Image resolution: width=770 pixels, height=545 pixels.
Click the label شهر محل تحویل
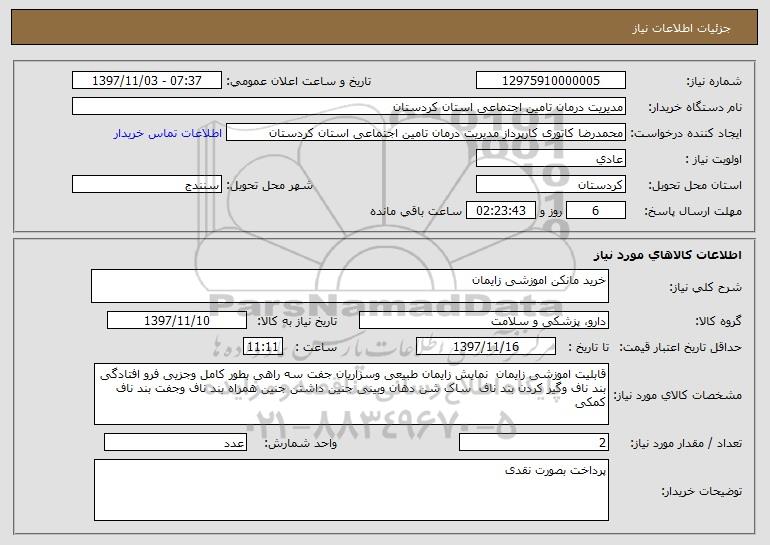point(269,186)
